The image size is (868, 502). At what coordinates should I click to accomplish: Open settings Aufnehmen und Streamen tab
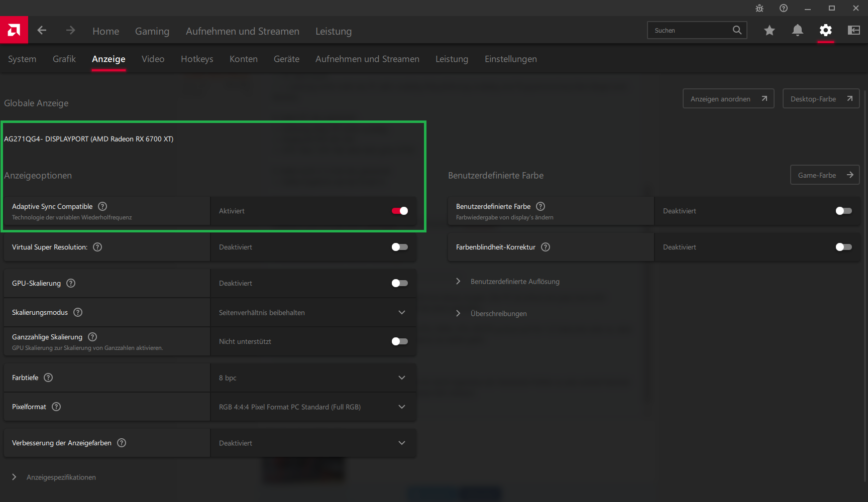(x=368, y=59)
